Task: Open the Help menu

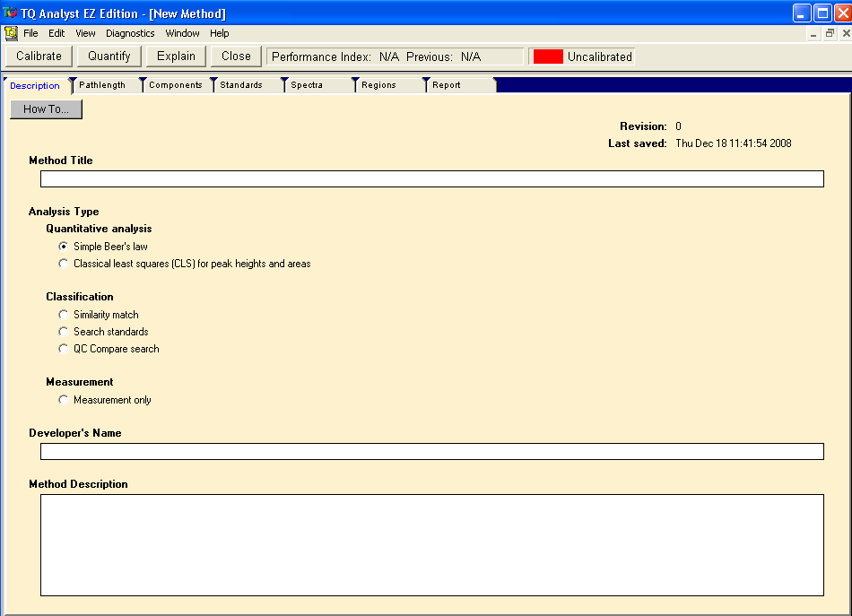Action: click(219, 33)
